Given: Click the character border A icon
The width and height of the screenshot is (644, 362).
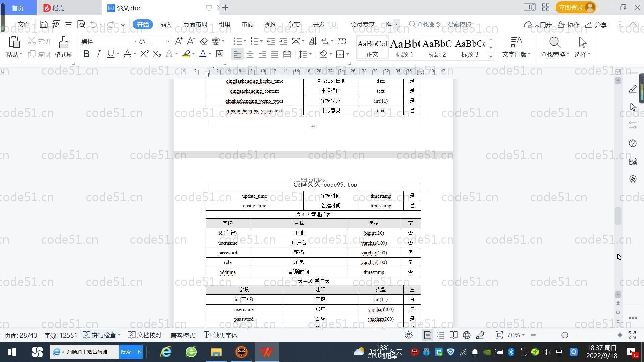Looking at the screenshot, I should pyautogui.click(x=220, y=54).
